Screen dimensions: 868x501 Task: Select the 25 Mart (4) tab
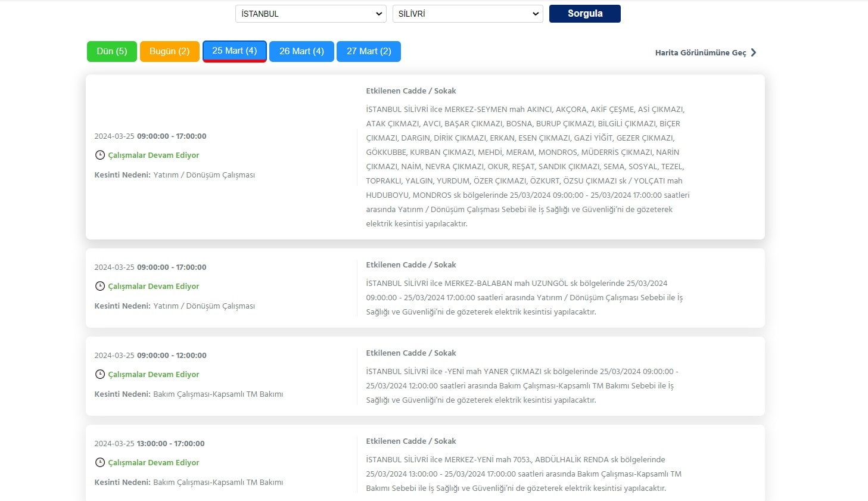coord(234,51)
